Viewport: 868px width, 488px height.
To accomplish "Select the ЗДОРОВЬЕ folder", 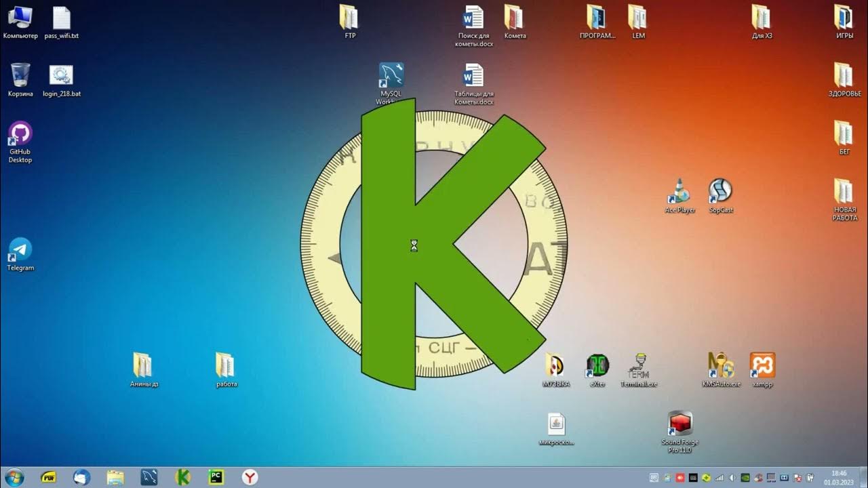I will 844,80.
